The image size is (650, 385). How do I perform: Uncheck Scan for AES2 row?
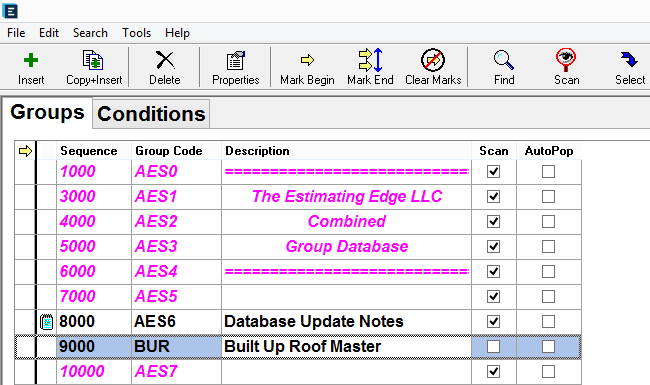[x=493, y=222]
